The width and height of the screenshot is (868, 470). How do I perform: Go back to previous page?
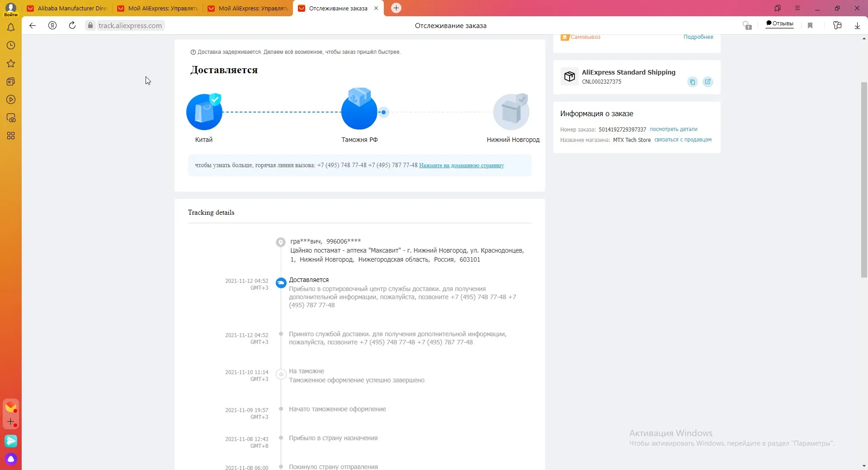pos(33,26)
